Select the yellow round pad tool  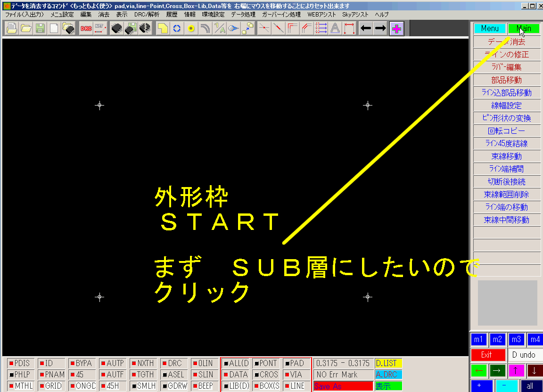pos(191,28)
